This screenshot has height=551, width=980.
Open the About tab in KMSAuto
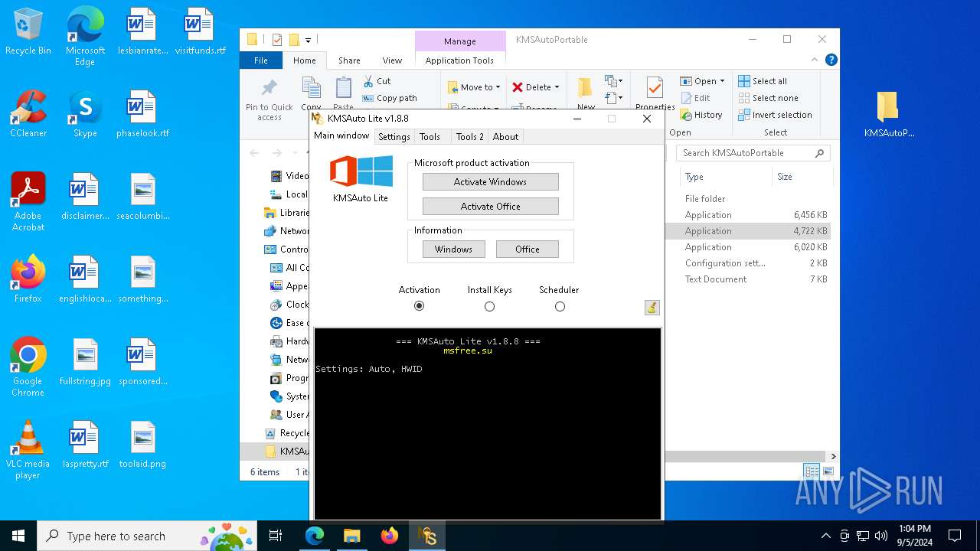(505, 137)
